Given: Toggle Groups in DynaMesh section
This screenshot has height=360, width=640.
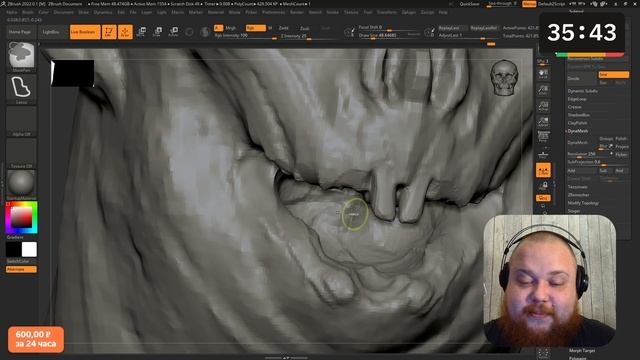Looking at the screenshot, I should coord(606,139).
